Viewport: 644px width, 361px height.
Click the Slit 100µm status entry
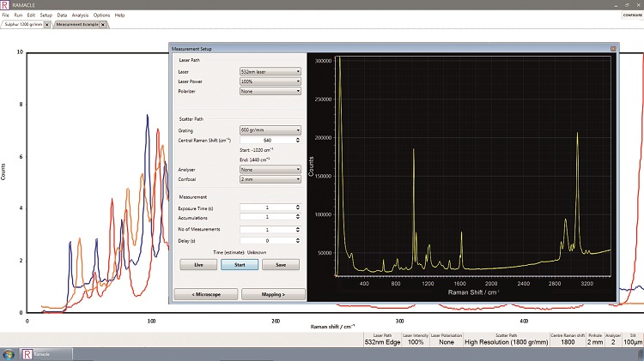pos(633,340)
